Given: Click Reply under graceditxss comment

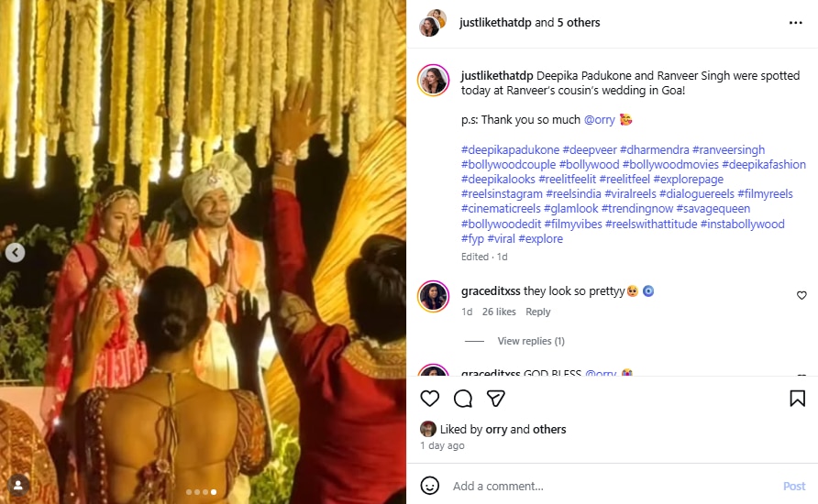Looking at the screenshot, I should [538, 312].
